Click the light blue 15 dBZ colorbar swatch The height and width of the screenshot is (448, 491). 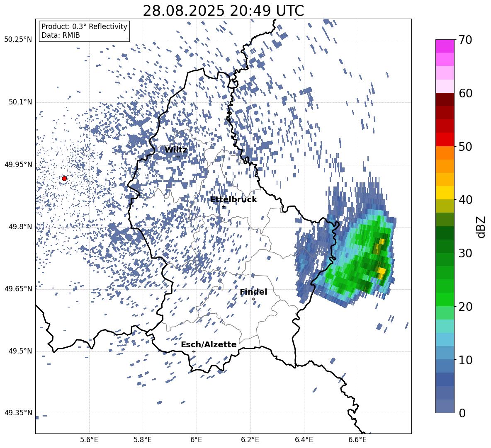click(445, 339)
